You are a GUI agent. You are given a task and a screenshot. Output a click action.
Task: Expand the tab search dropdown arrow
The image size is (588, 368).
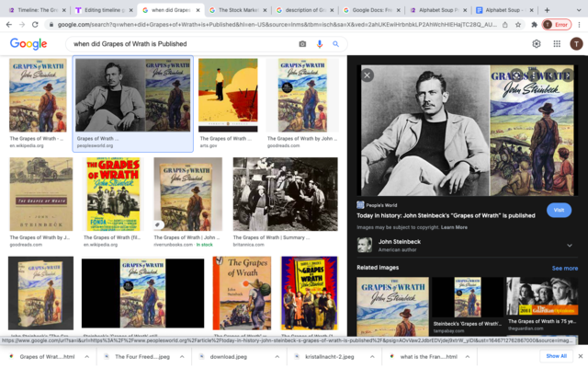tap(579, 10)
